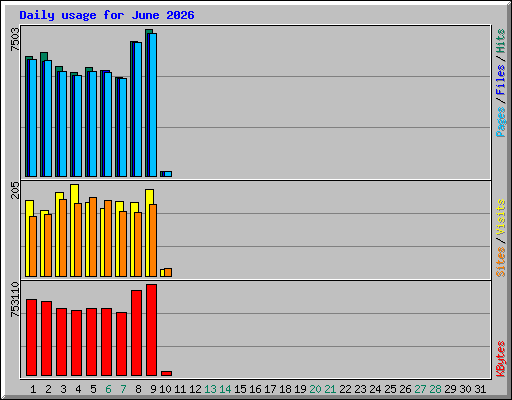Viewport: 512px width, 400px height.
Task: Click day label 13 on the x-axis
Action: click(210, 389)
